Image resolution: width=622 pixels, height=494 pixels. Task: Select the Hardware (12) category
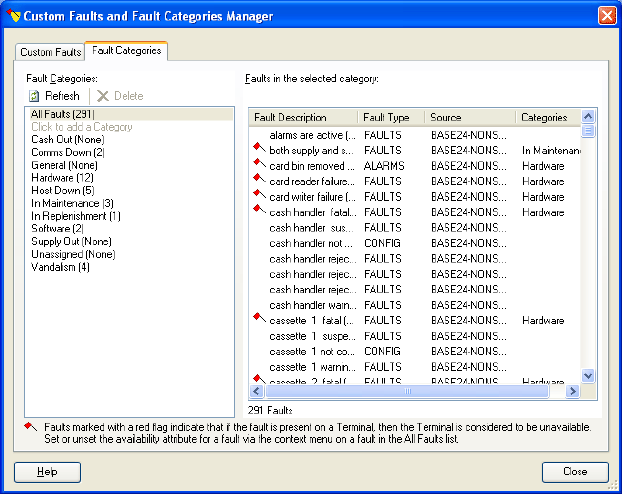(x=60, y=177)
